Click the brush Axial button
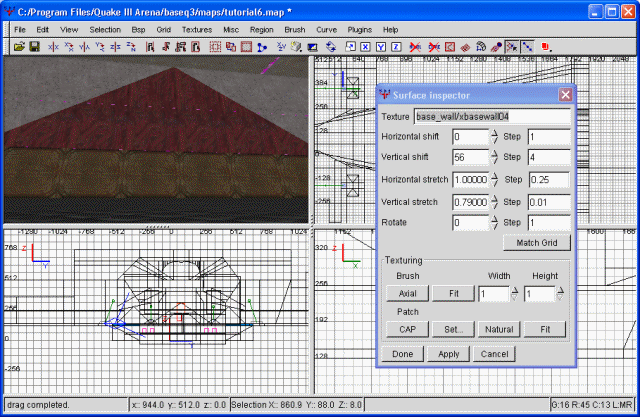Screen dimensions: 640x417 tap(407, 293)
